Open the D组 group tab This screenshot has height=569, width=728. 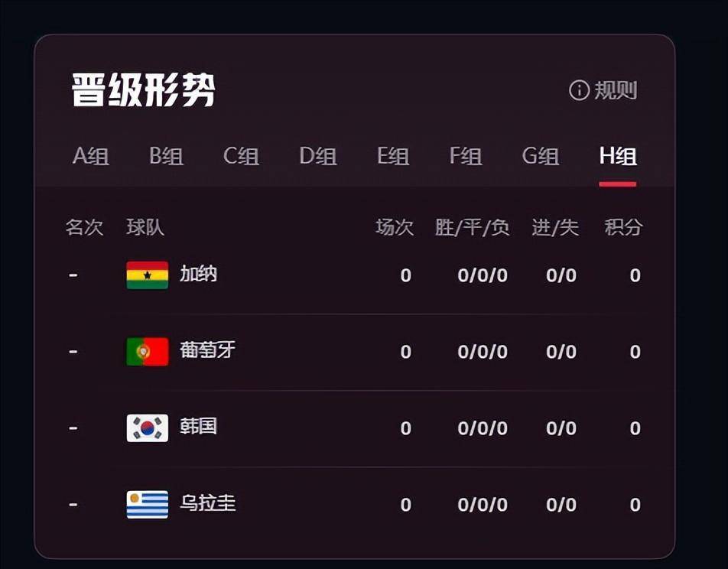[318, 156]
